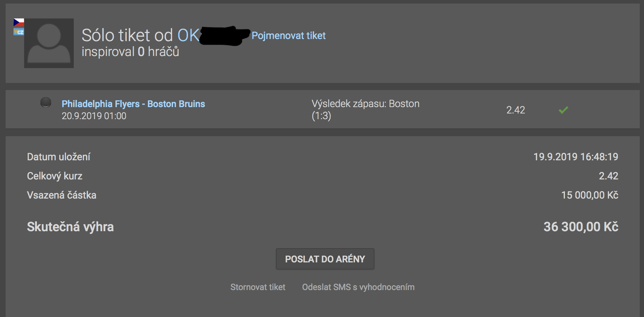Screen dimensions: 644x317
Task: Click the 36 300,00 Kč winnings amount
Action: 581,227
